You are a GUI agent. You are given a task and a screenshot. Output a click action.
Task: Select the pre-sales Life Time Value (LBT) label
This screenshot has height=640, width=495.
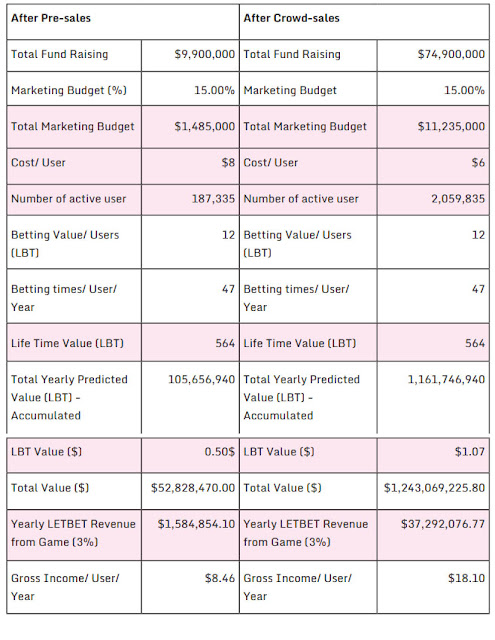click(67, 343)
